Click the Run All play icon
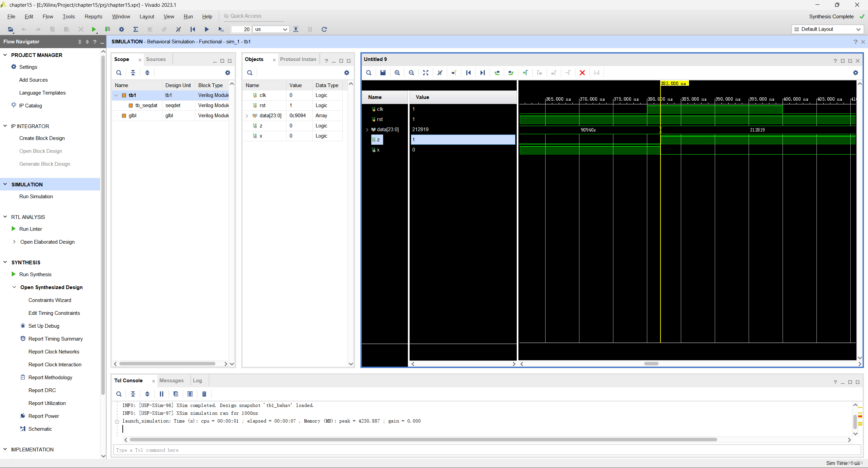 pos(206,29)
